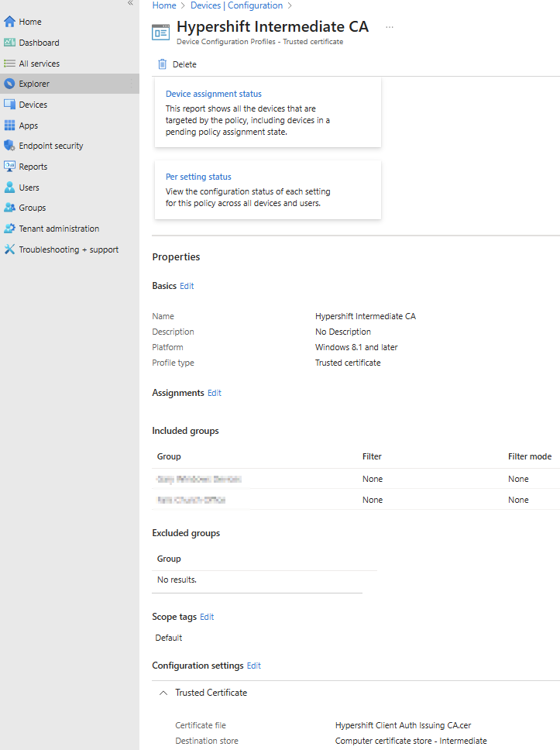Open Apps menu item
Viewport: 560px width, 750px height.
28,126
